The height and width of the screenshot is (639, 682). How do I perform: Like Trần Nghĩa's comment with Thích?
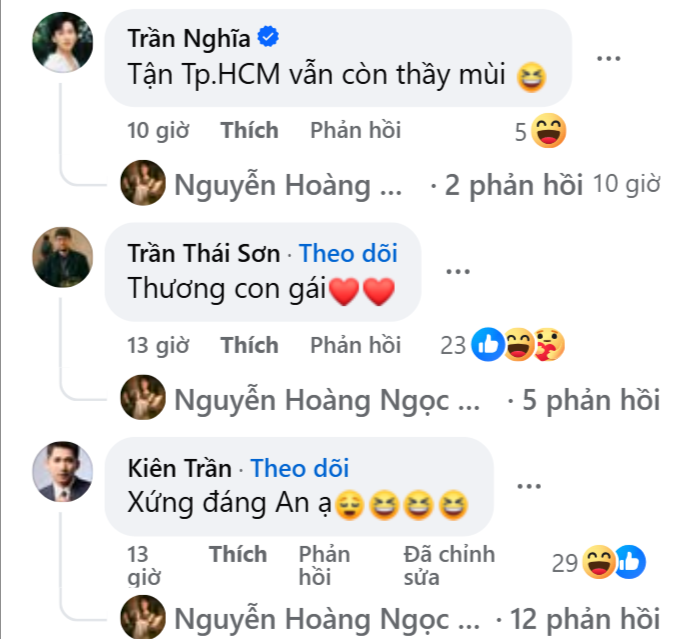249,130
